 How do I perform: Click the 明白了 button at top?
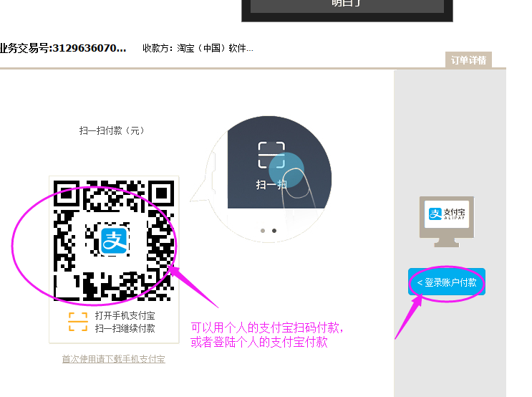347,4
